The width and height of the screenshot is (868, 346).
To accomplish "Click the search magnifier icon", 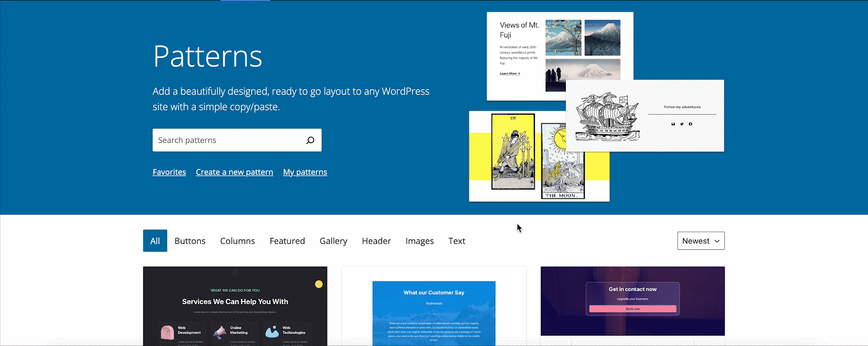I will (x=310, y=140).
